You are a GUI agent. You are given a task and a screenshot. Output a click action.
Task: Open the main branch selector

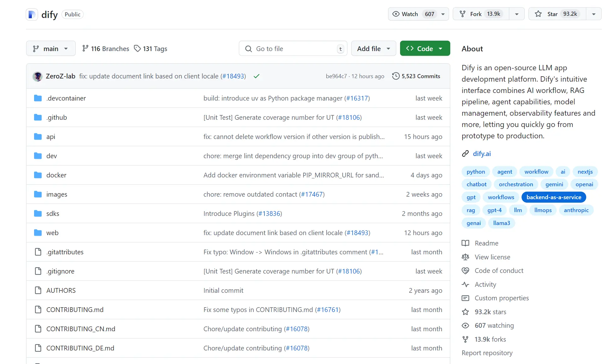click(51, 49)
